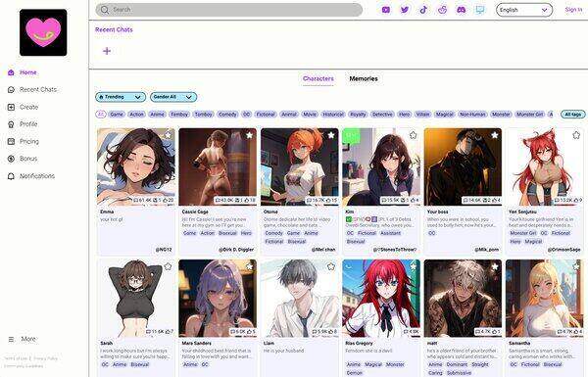Image resolution: width=588 pixels, height=377 pixels.
Task: Switch to the Memories tab
Action: pos(364,78)
